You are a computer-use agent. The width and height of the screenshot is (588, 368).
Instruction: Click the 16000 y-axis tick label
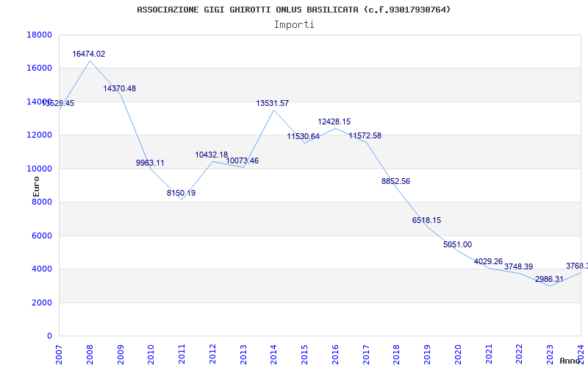coord(40,68)
